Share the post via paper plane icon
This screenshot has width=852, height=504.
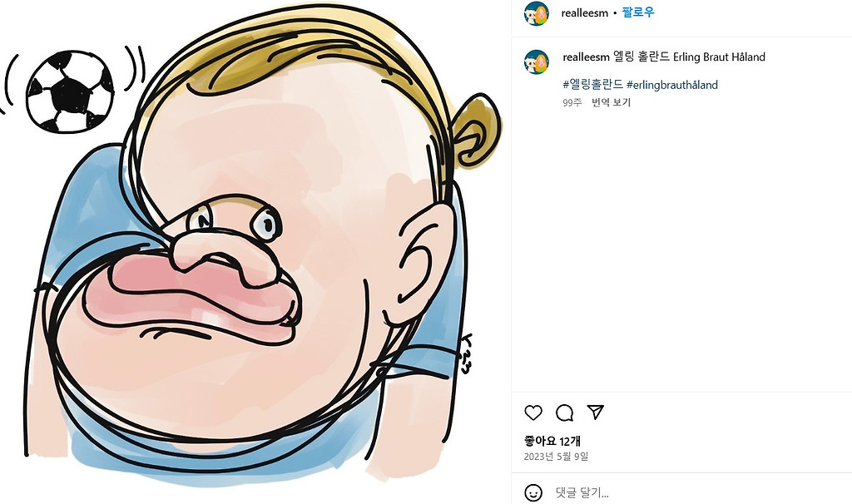[596, 413]
